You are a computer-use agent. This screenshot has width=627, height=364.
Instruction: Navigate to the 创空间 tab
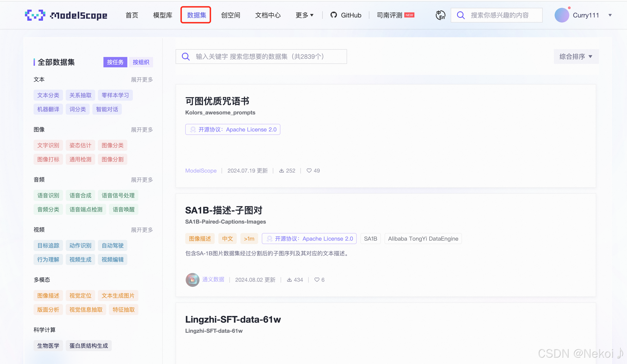[x=230, y=15]
